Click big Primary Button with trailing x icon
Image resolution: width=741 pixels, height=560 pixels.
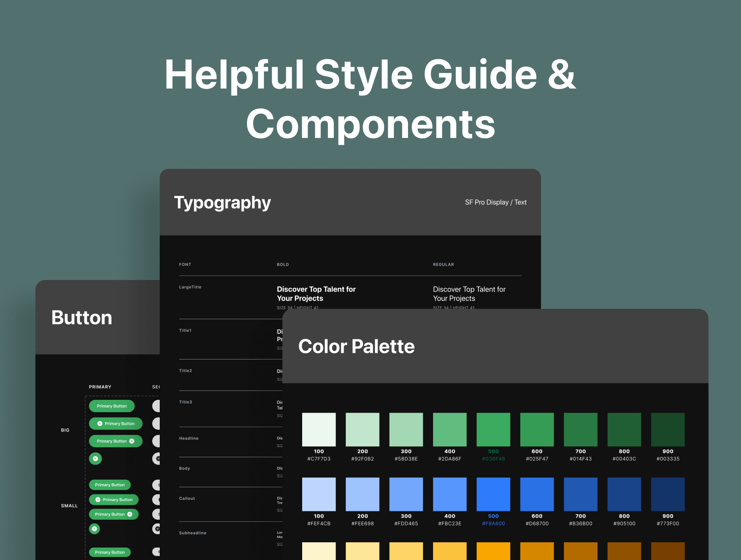point(116,441)
